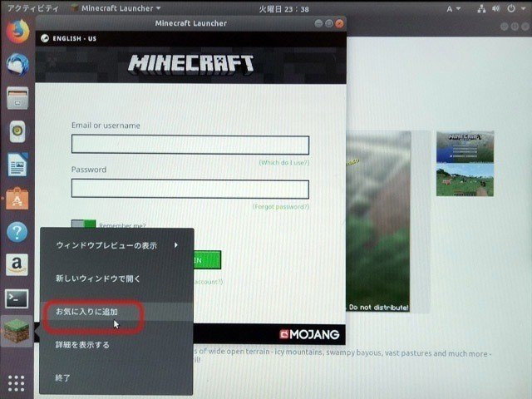
Task: Open the Amazon dock icon
Action: (x=17, y=265)
